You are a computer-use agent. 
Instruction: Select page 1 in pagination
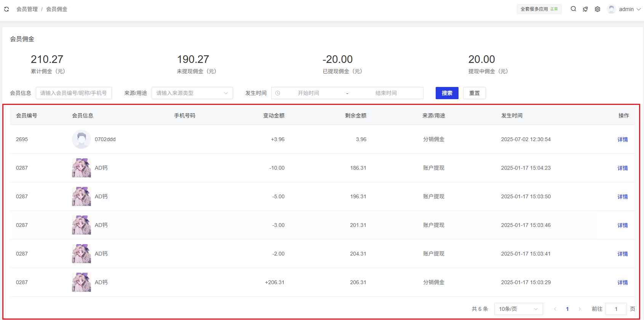tap(567, 309)
